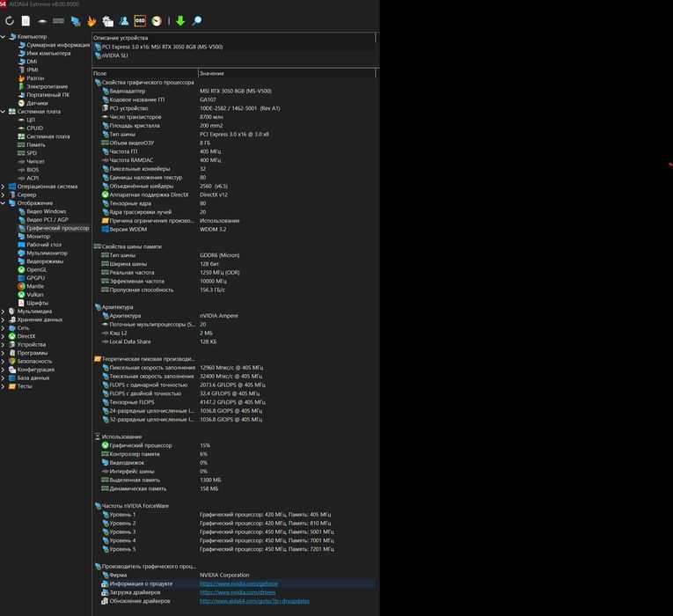Start the system stability test flame icon
Viewport: 673px width, 616px height.
(x=91, y=20)
